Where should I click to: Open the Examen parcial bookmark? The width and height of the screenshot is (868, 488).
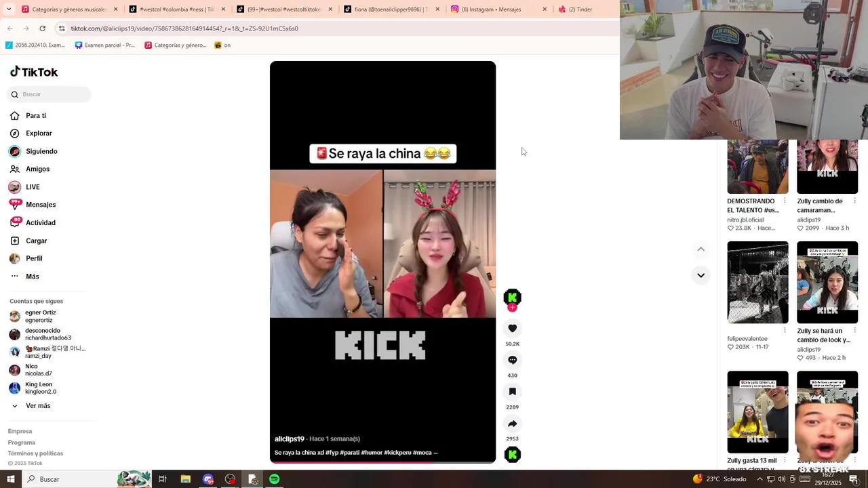click(x=105, y=45)
